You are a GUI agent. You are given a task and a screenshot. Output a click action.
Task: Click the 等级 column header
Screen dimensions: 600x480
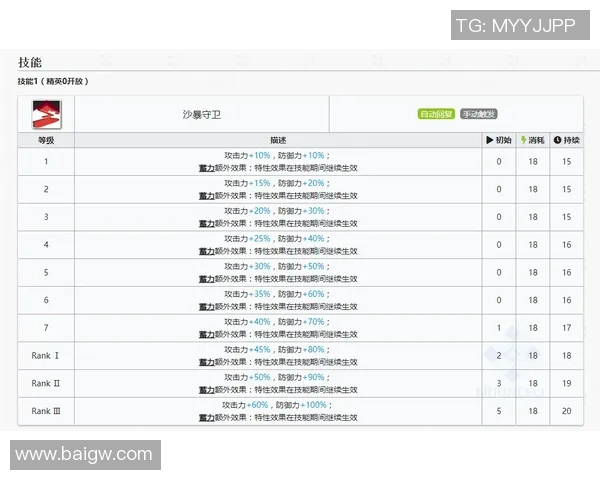45,141
